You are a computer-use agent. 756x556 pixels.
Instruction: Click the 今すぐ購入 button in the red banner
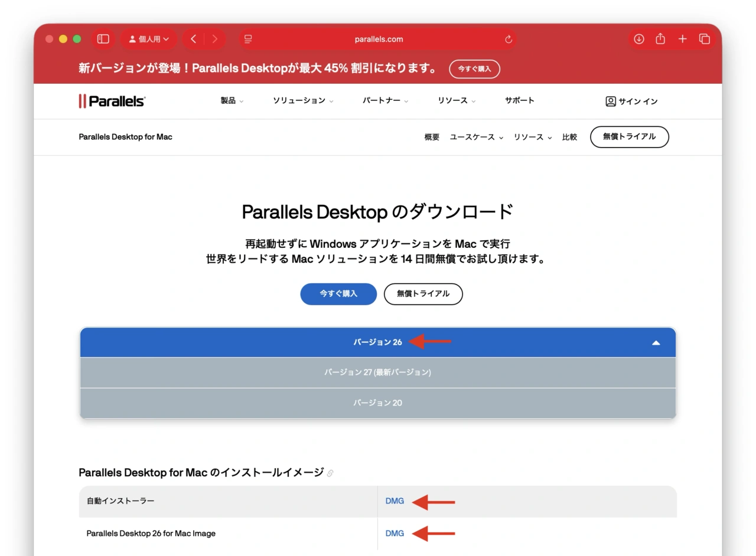point(474,69)
